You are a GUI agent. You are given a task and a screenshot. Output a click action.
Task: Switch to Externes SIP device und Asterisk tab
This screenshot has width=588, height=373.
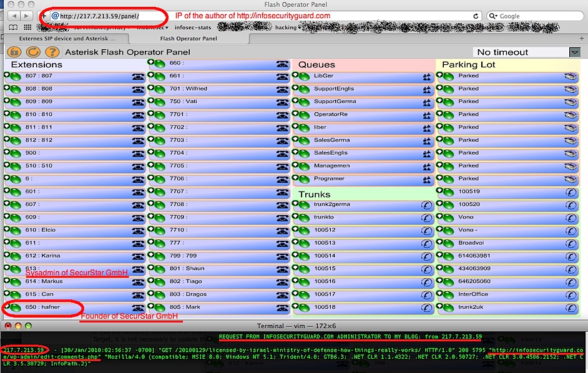(67, 38)
